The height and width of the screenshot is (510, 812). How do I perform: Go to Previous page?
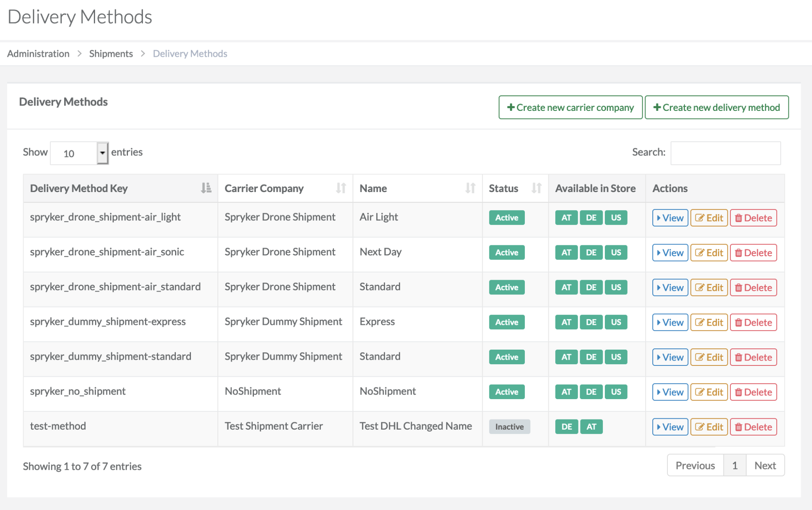(x=695, y=465)
